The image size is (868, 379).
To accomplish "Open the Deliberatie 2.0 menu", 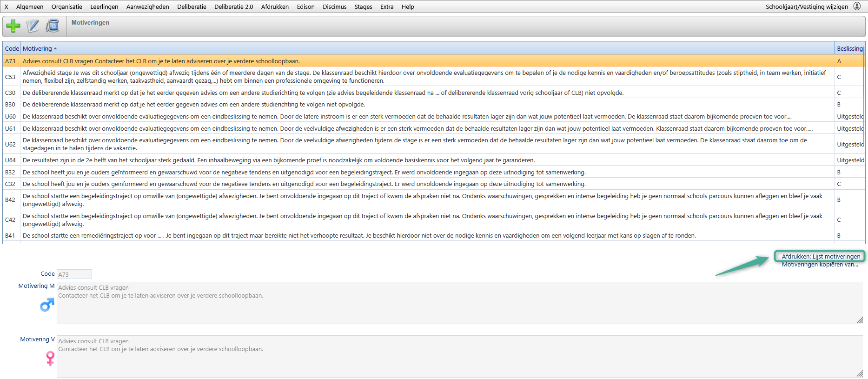I will tap(233, 7).
